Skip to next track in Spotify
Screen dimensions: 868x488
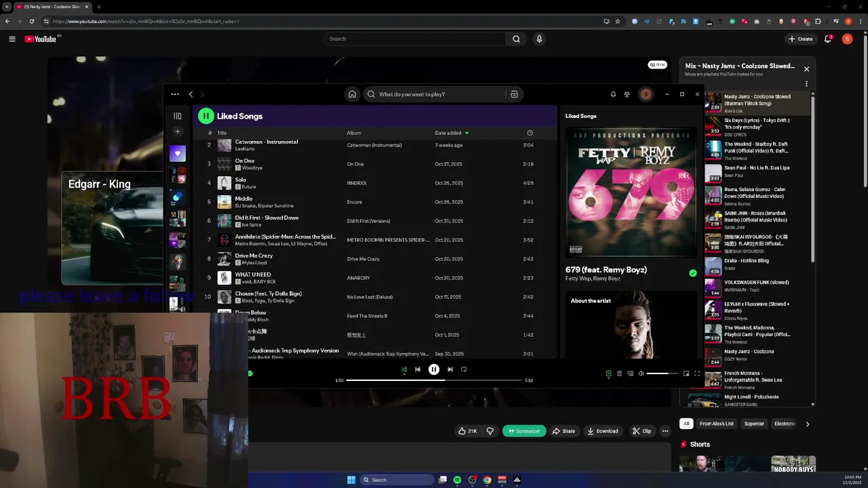click(450, 369)
